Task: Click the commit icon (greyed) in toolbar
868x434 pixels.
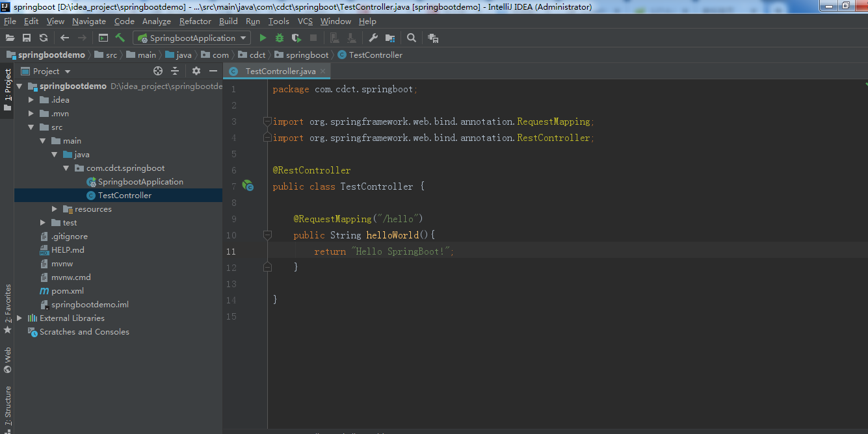Action: pyautogui.click(x=351, y=38)
